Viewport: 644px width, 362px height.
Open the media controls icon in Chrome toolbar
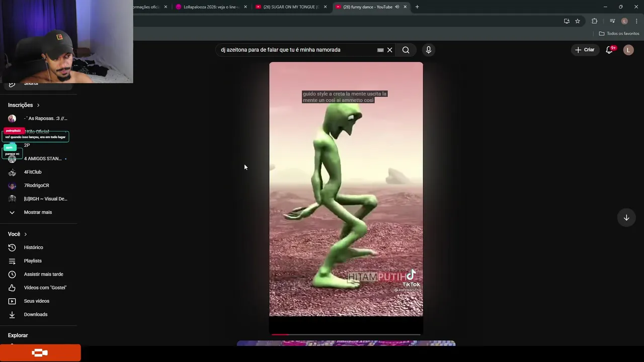click(612, 21)
